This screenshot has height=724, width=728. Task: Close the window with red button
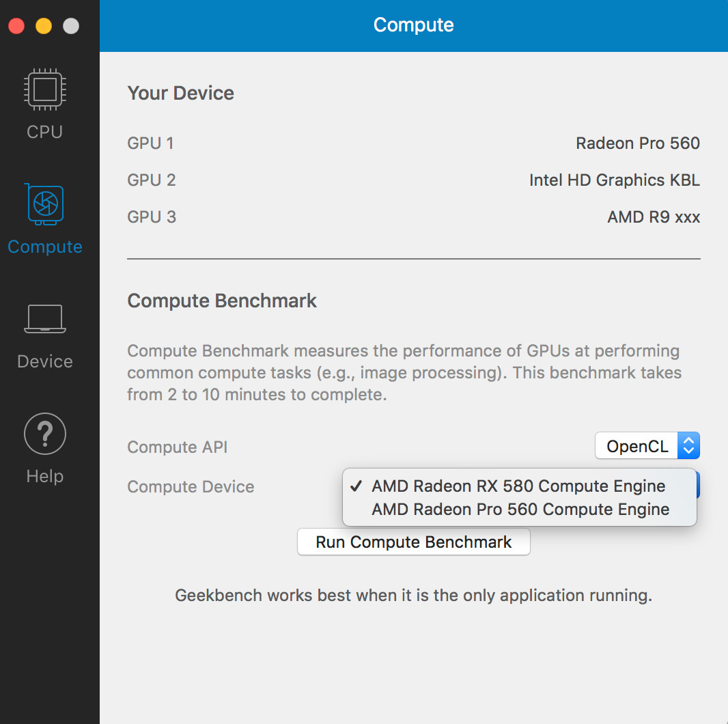(x=16, y=25)
